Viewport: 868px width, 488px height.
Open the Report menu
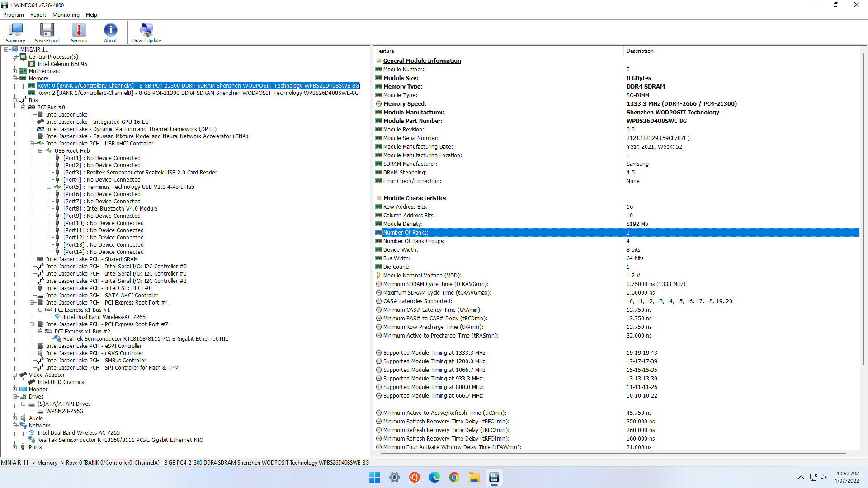point(38,15)
